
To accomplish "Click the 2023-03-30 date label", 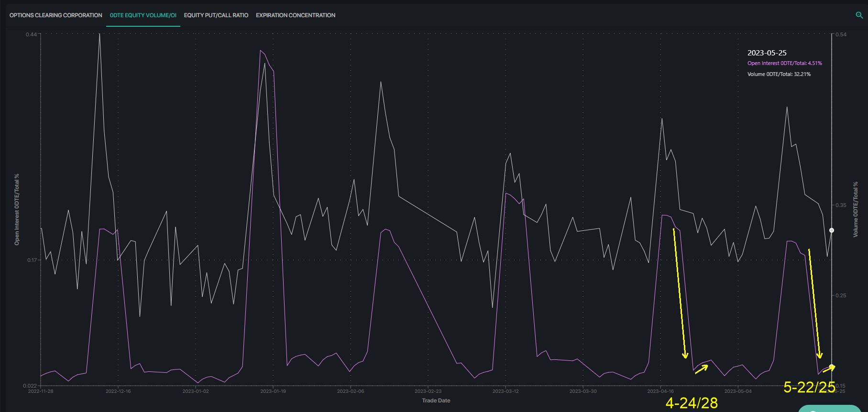I will click(583, 391).
